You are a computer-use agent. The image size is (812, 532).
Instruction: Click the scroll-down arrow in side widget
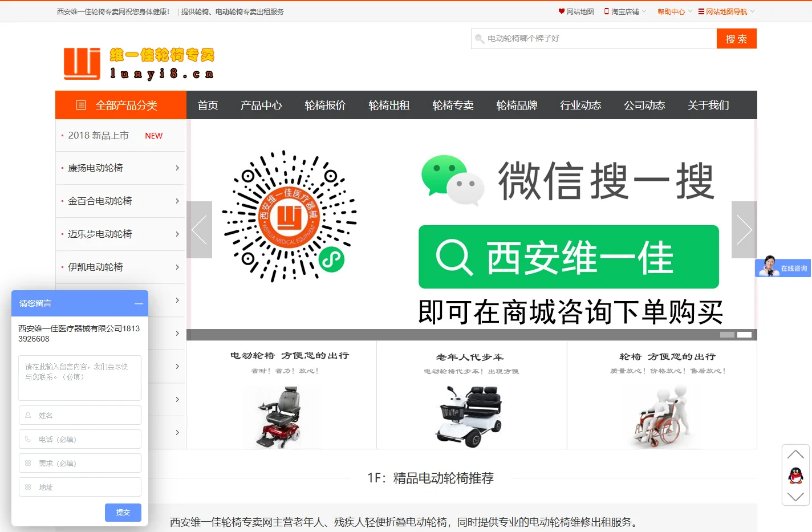795,497
